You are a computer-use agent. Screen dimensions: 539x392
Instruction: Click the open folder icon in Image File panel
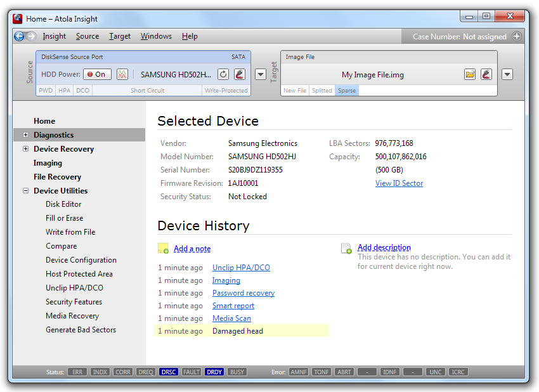click(x=470, y=74)
